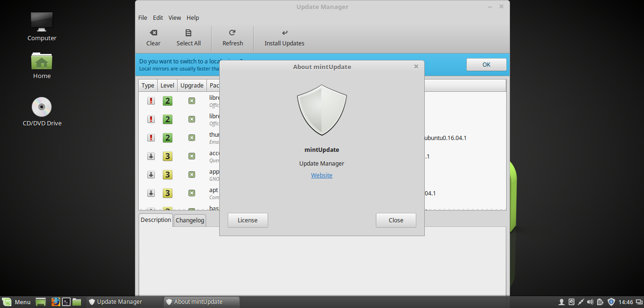Click the security type icon on thun row
The image size is (644, 308).
coord(151,138)
